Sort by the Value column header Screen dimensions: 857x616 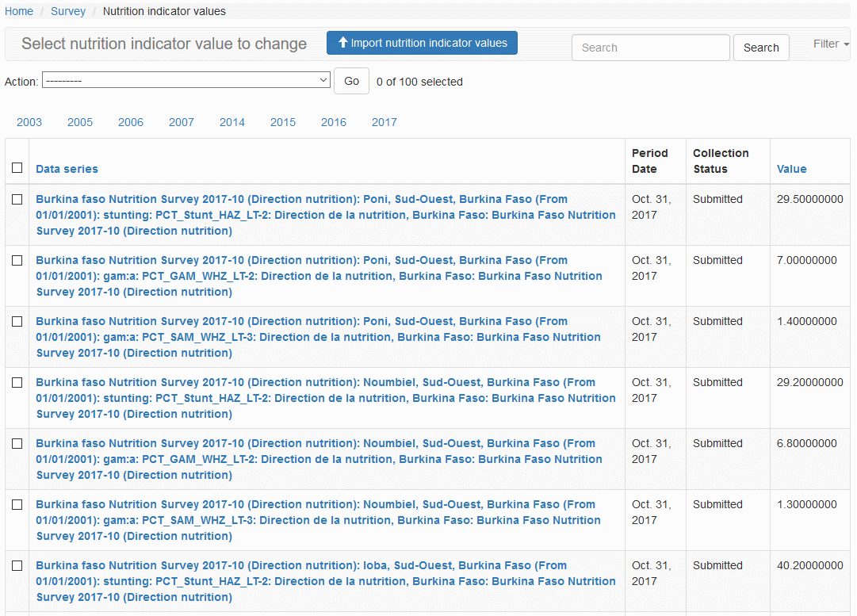791,169
